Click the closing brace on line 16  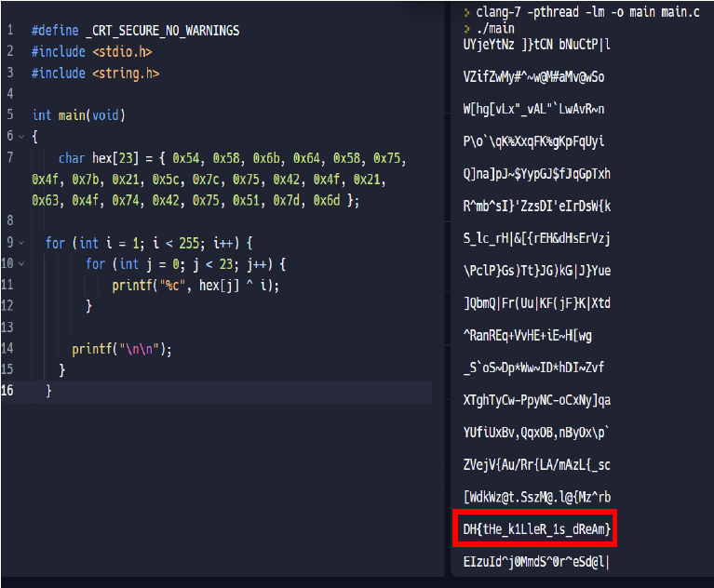pos(48,392)
